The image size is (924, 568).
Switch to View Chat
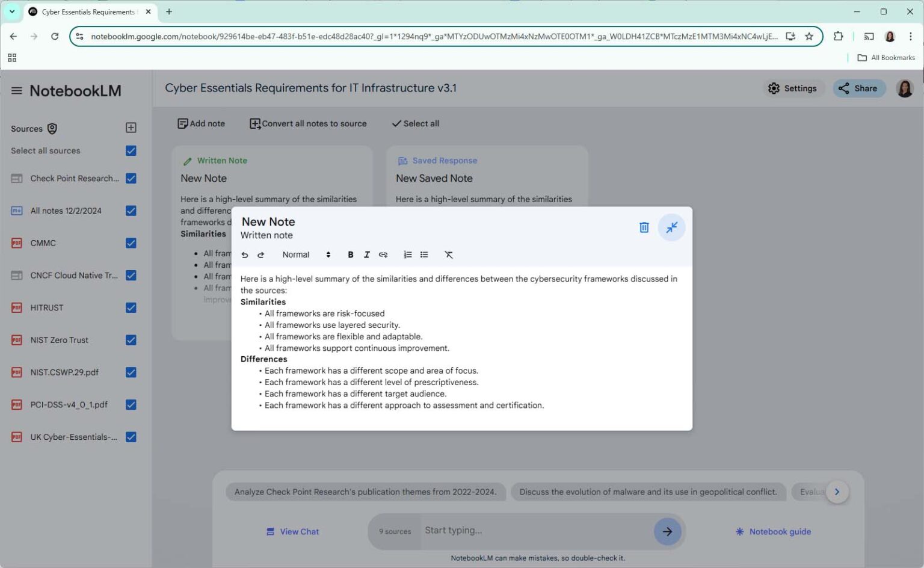pyautogui.click(x=292, y=531)
